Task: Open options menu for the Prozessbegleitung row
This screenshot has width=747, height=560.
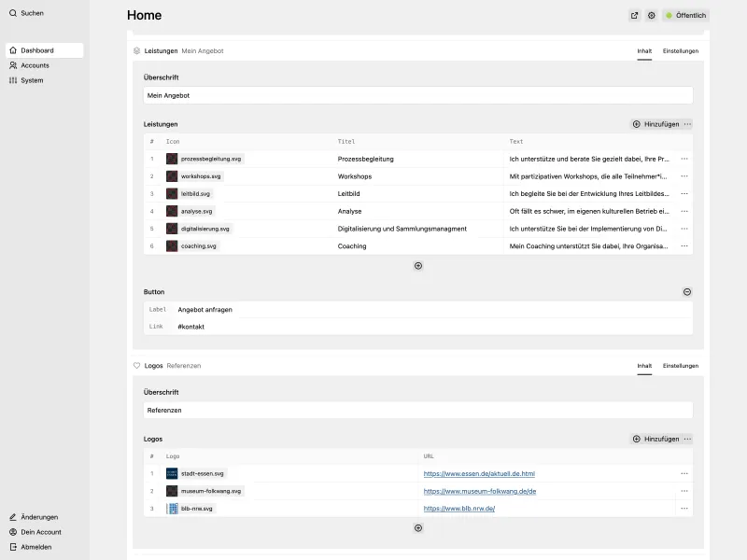Action: pos(684,159)
